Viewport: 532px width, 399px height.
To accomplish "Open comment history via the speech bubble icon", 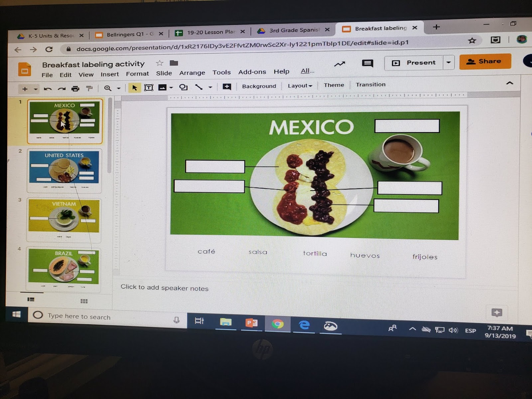I will [x=367, y=64].
